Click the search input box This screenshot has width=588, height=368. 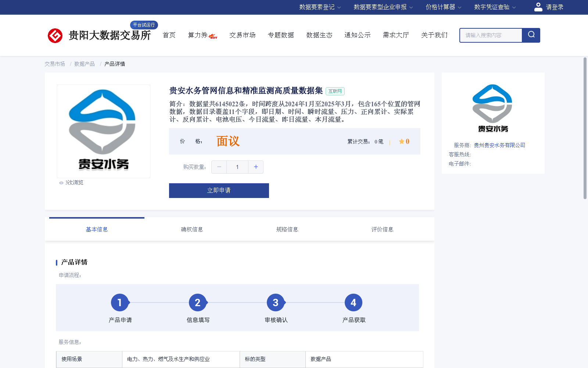tap(491, 35)
